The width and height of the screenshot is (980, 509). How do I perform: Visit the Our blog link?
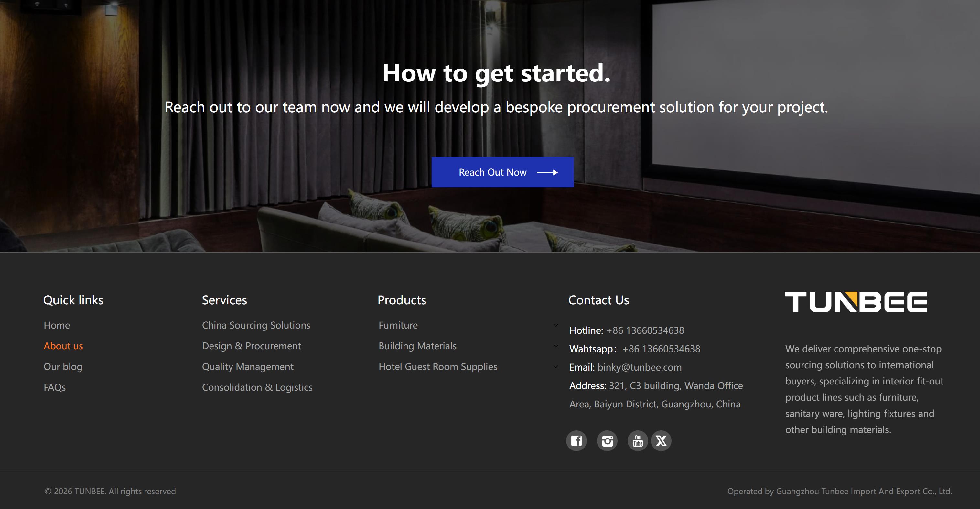tap(63, 367)
